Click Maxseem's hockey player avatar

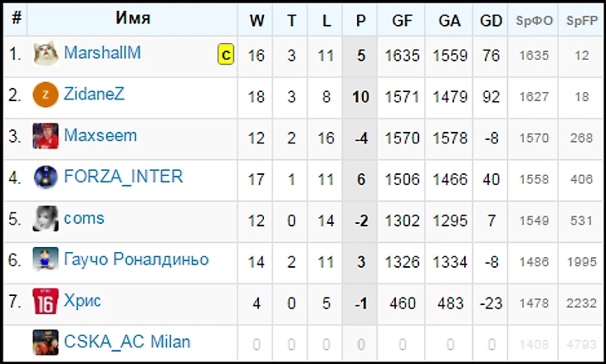[x=46, y=136]
